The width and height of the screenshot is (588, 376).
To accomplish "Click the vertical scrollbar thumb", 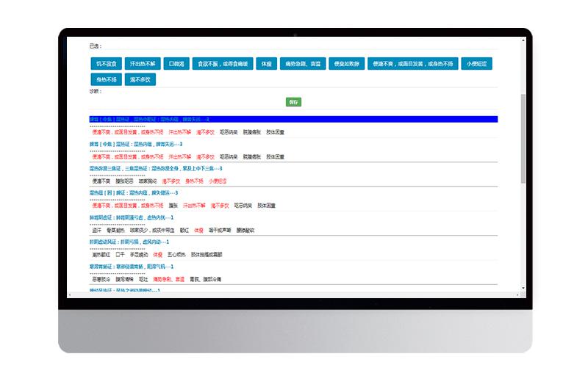I will point(523,139).
